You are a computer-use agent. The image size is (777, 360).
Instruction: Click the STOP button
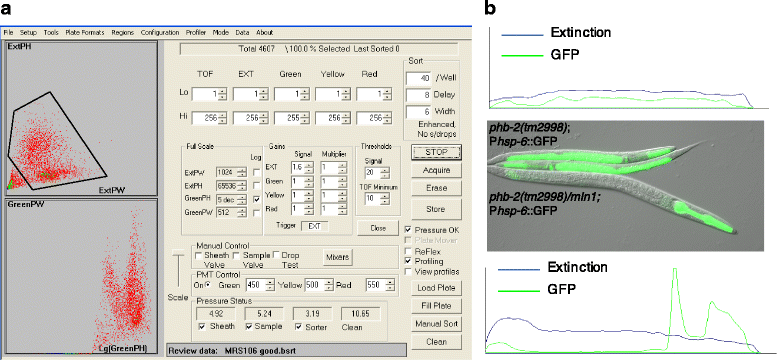click(x=436, y=152)
